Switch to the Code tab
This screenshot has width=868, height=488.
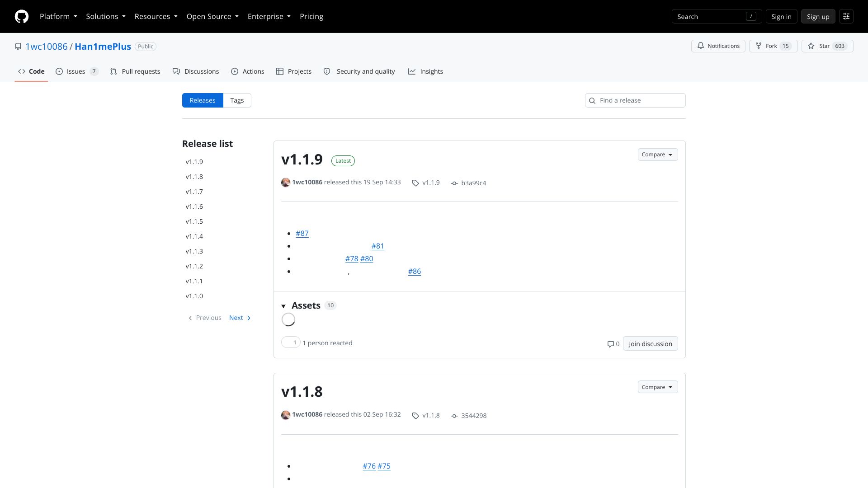pyautogui.click(x=31, y=71)
